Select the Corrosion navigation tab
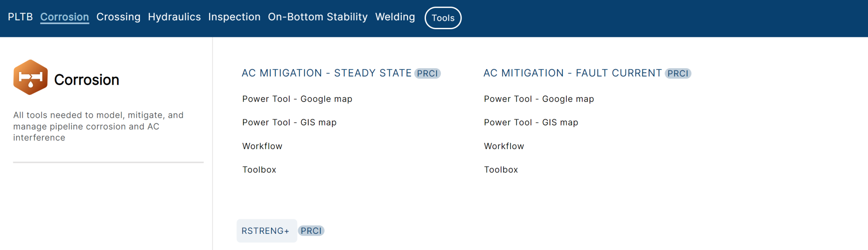The height and width of the screenshot is (250, 868). point(64,17)
